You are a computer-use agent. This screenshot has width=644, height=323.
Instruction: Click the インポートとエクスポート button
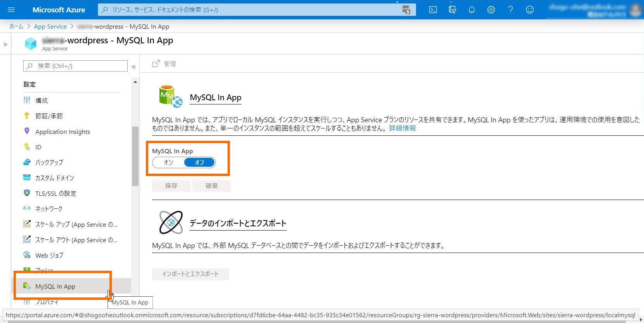tap(190, 274)
